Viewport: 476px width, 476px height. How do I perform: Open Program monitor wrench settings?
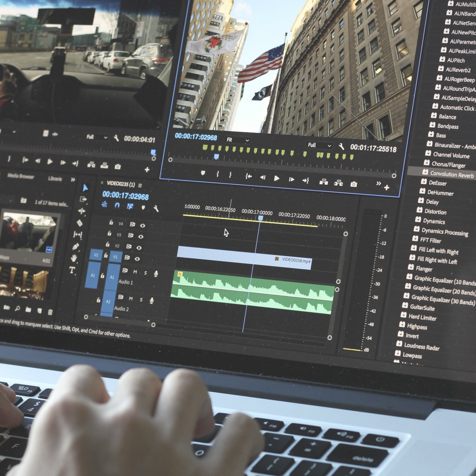click(341, 146)
